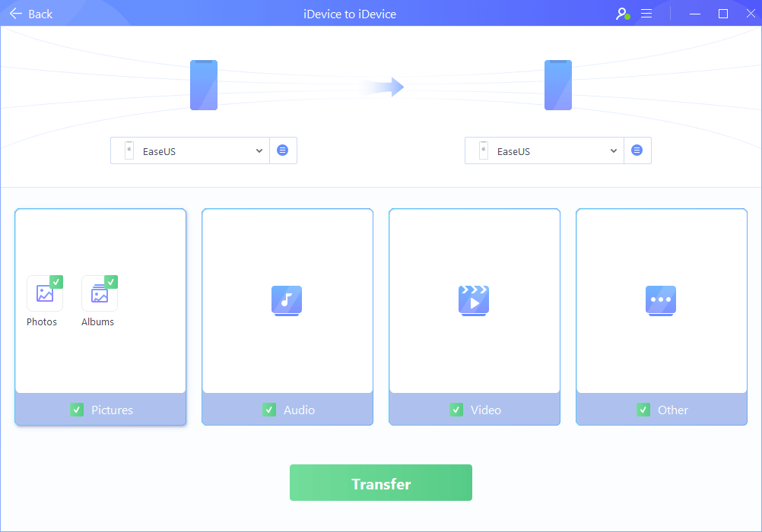Viewport: 762px width, 532px height.
Task: Toggle the Video category checkbox
Action: pos(456,410)
